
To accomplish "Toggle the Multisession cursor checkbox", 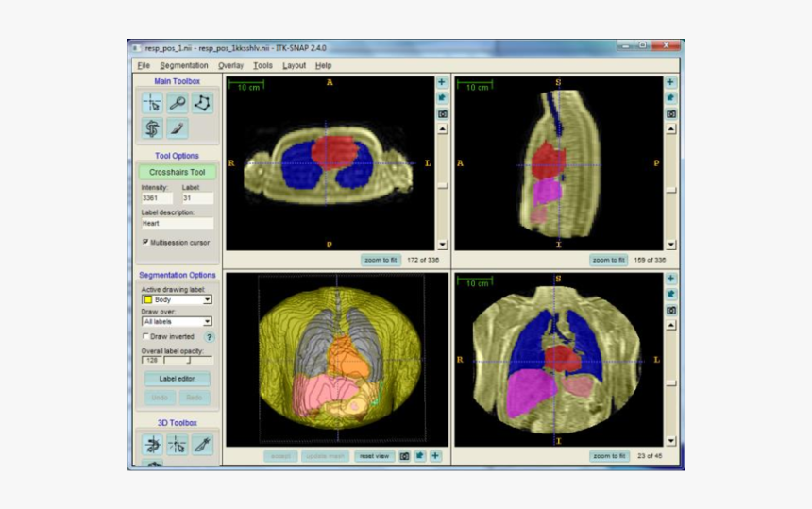I will [x=145, y=242].
